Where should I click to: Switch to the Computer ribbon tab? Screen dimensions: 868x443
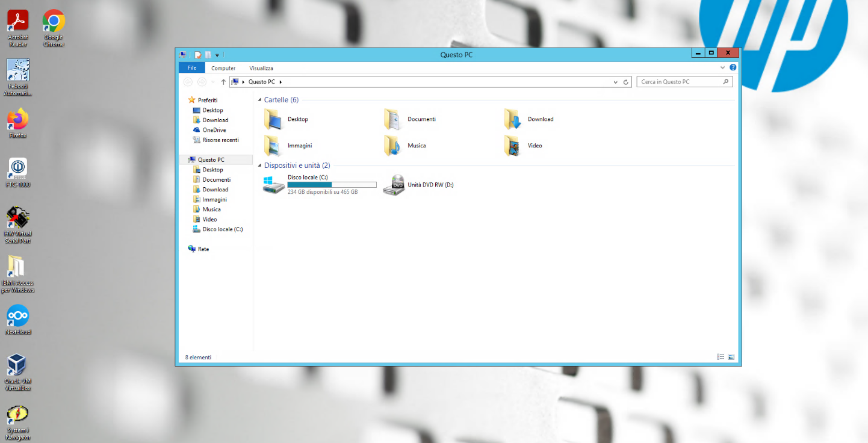tap(223, 68)
